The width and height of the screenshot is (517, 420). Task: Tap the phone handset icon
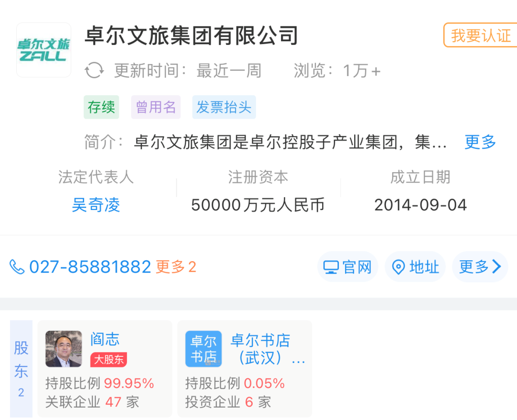(x=17, y=267)
